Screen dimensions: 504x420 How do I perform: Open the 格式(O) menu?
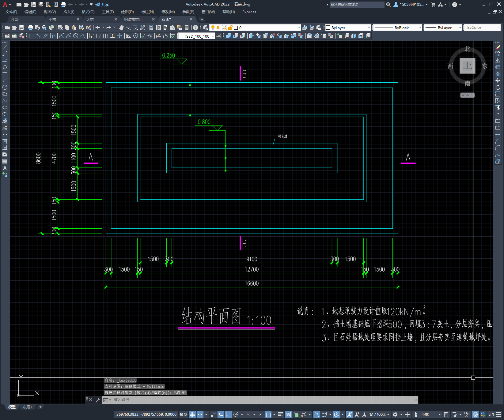pyautogui.click(x=88, y=12)
